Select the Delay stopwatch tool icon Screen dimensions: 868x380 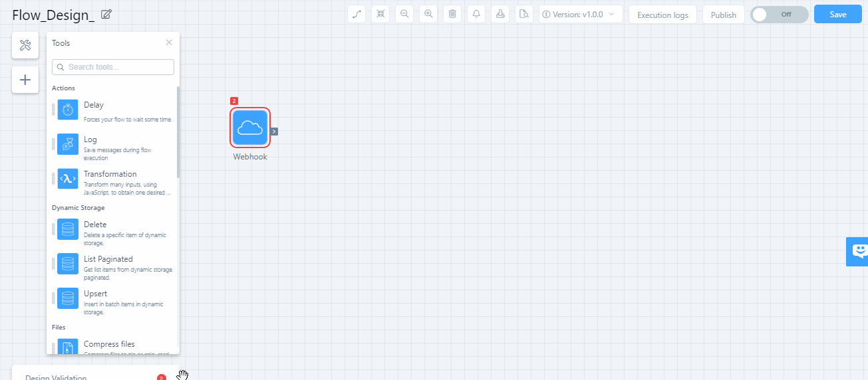[x=68, y=110]
